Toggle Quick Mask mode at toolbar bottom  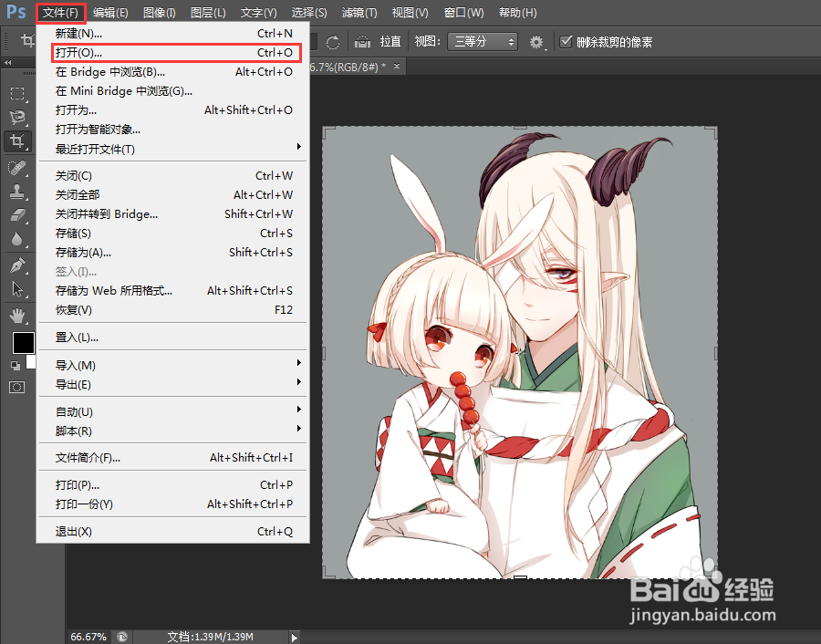coord(18,388)
